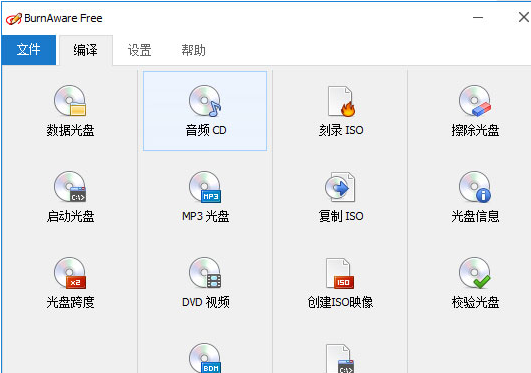Run the 校验光盘 verify disc tool
Viewport: 531px width, 373px height.
475,283
